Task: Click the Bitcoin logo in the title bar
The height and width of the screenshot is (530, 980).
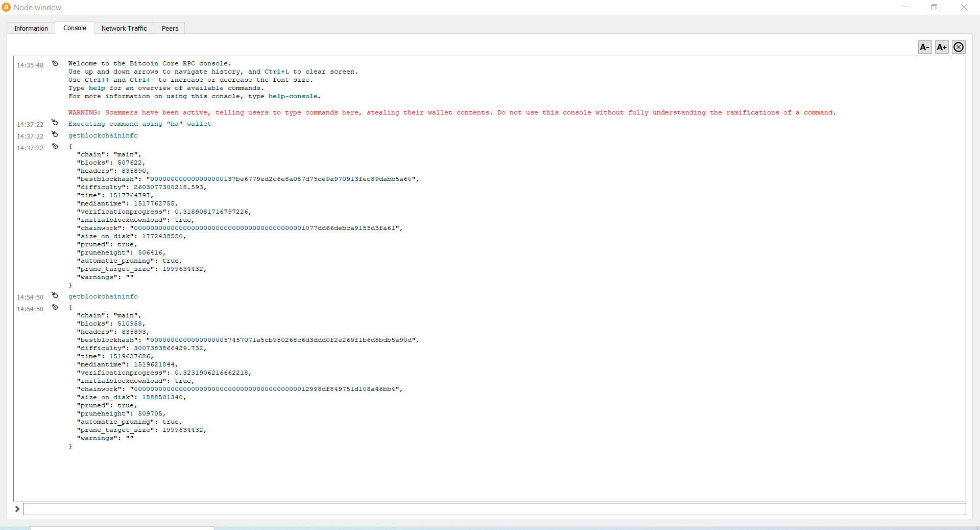Action: coord(6,7)
